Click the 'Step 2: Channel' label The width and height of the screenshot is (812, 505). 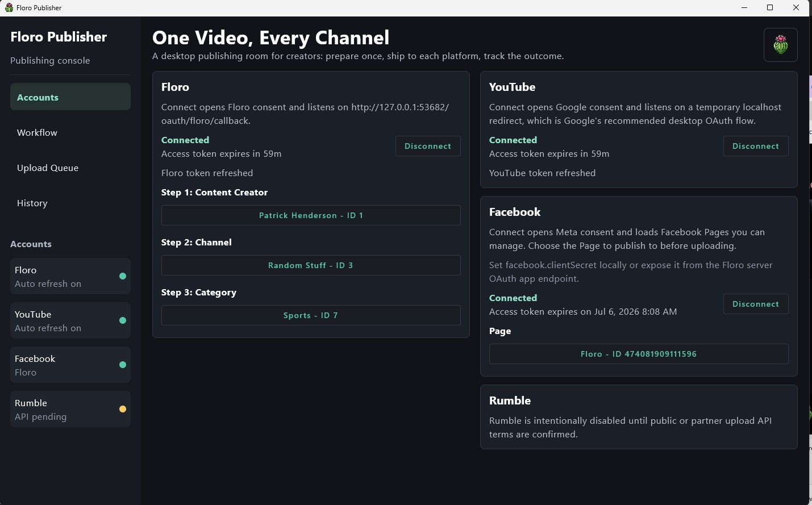196,242
